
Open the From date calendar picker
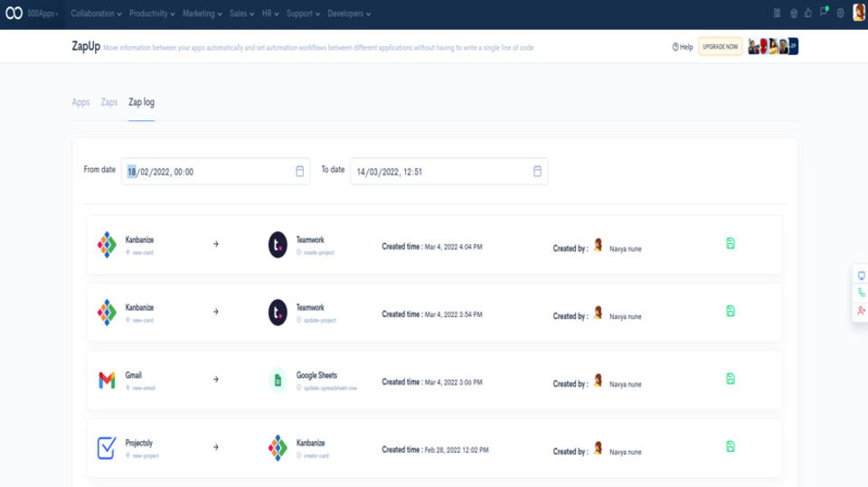[299, 171]
